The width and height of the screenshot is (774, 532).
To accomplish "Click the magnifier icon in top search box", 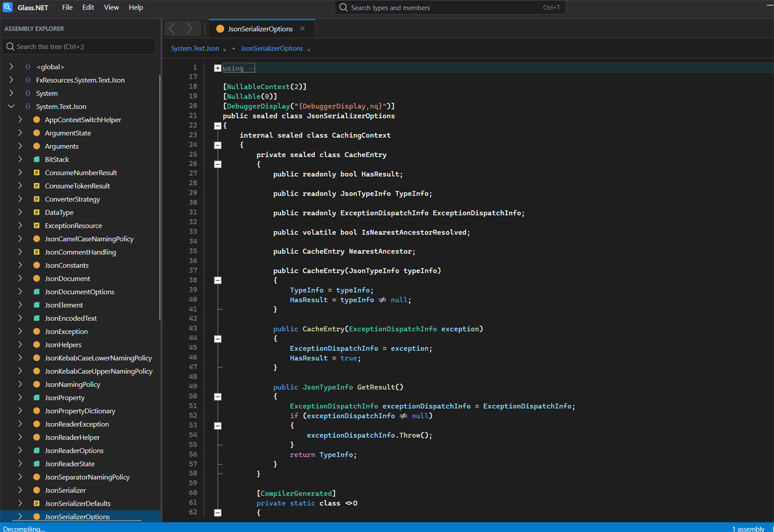I will point(343,7).
